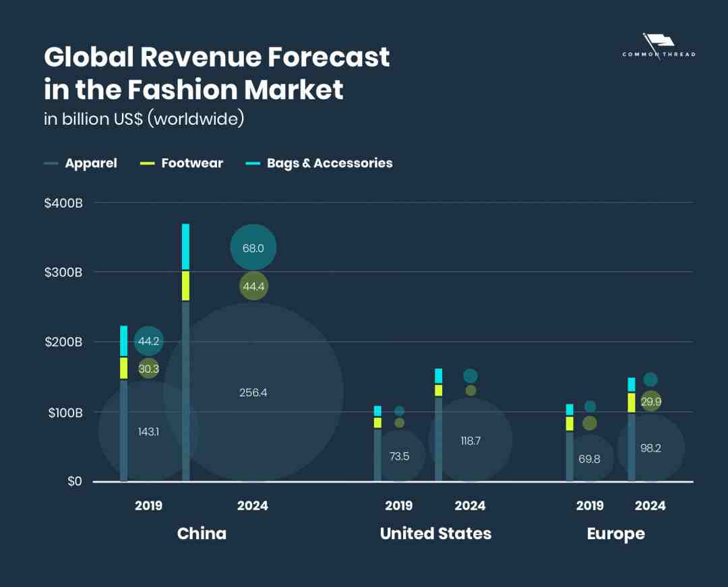This screenshot has width=728, height=587.
Task: Click the Apparel legend color dash
Action: (x=51, y=163)
